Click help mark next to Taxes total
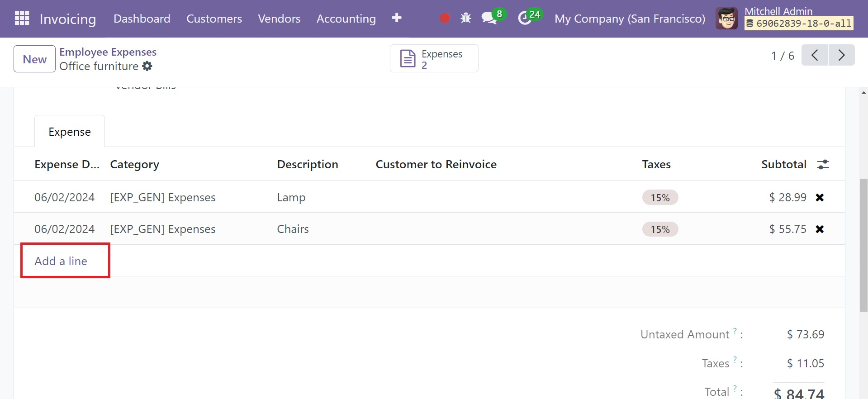 pyautogui.click(x=735, y=360)
